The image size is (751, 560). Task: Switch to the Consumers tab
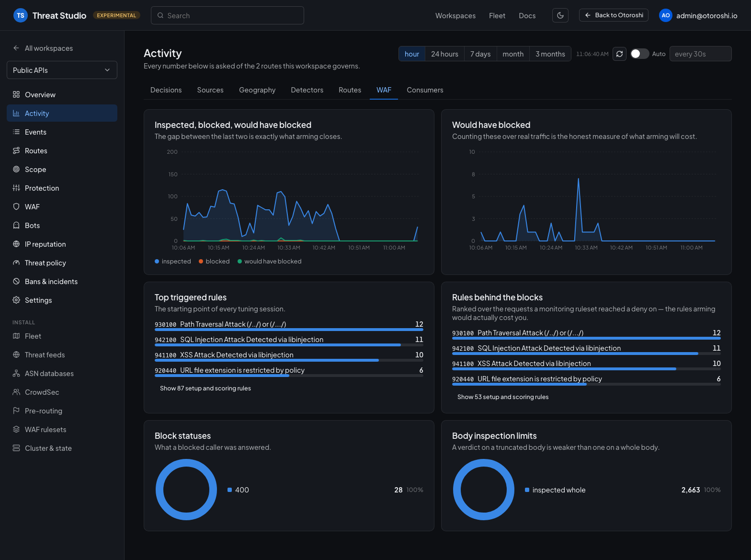[425, 90]
